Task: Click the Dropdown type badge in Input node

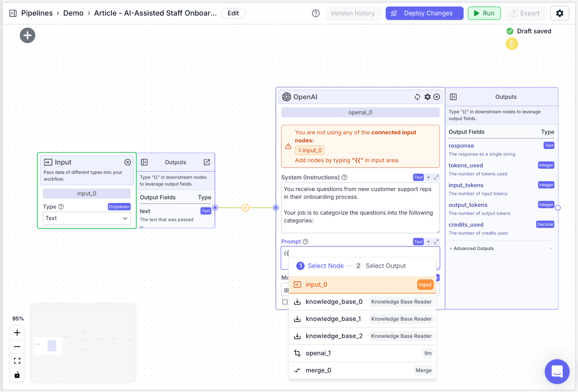Action: tap(119, 207)
